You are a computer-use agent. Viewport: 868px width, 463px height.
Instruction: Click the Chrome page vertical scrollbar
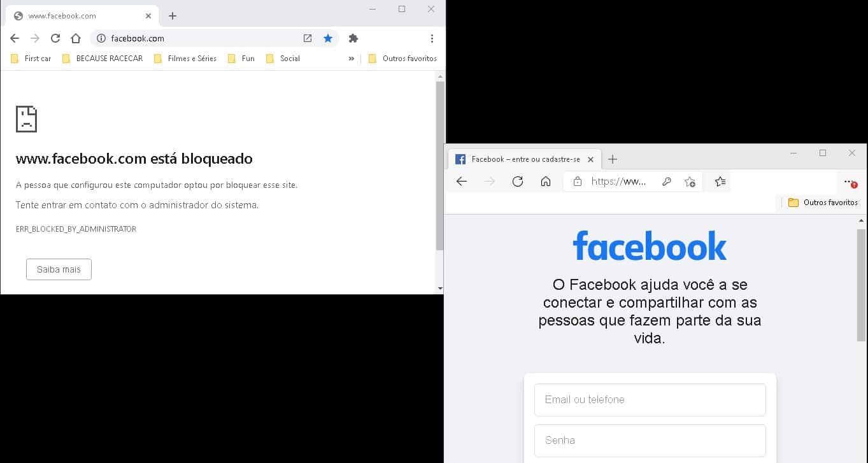(x=440, y=166)
